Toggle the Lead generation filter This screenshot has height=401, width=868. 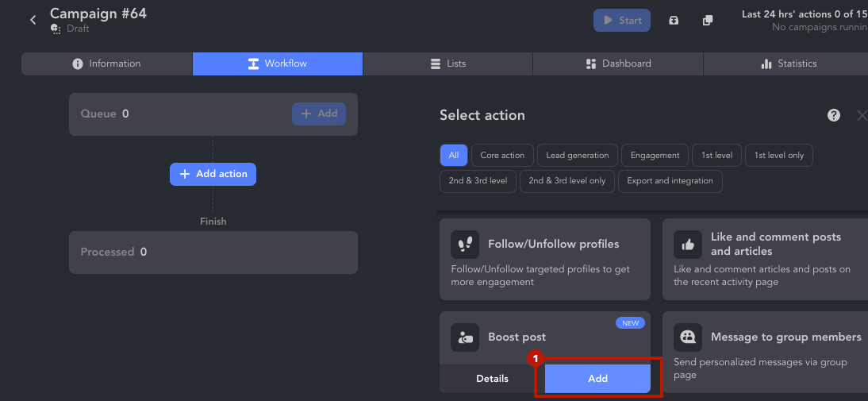click(577, 156)
